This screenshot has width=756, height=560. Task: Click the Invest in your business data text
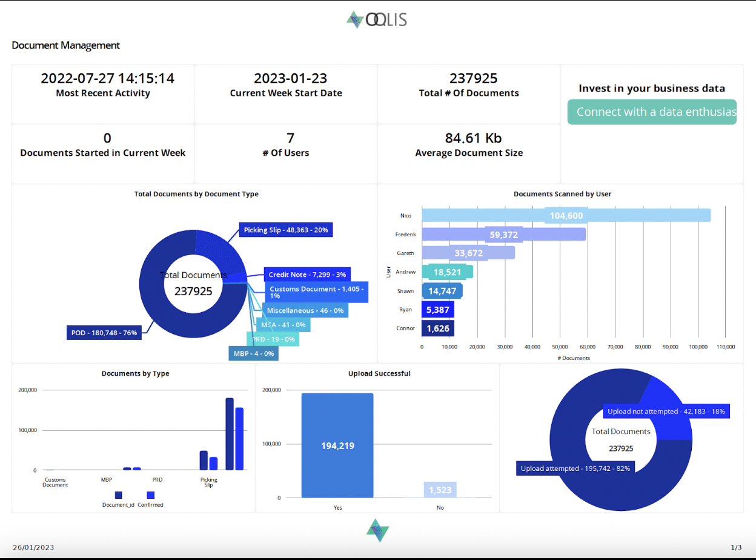(652, 88)
